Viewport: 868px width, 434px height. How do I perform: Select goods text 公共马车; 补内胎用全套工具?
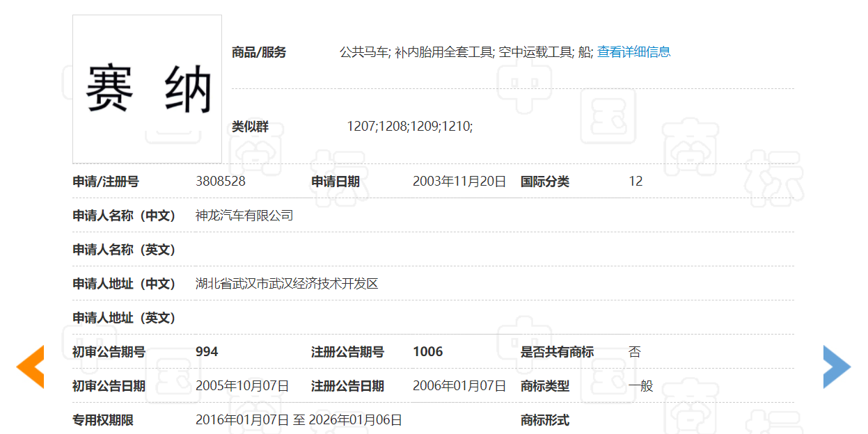tap(417, 51)
